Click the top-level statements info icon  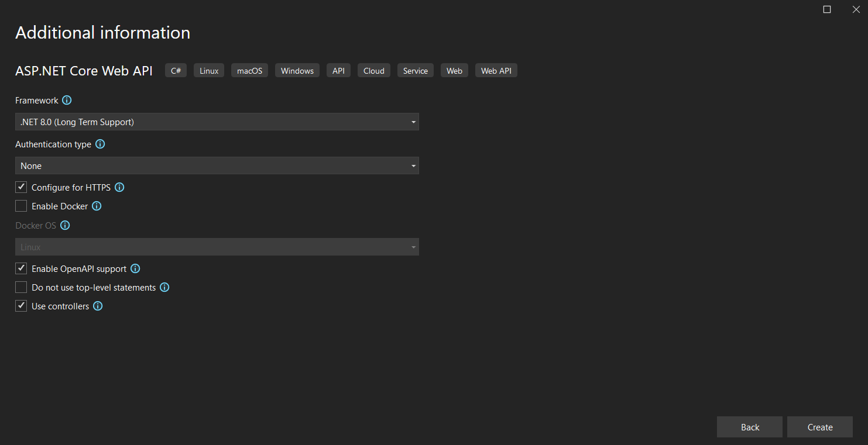click(164, 288)
